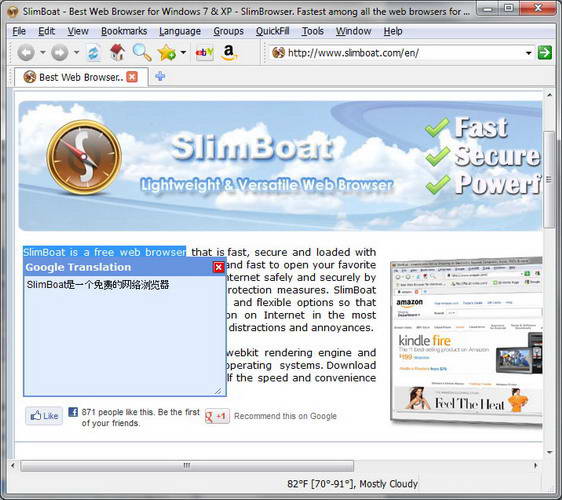The width and height of the screenshot is (562, 500).
Task: Click the vertical scrollbar down arrow
Action: [549, 452]
